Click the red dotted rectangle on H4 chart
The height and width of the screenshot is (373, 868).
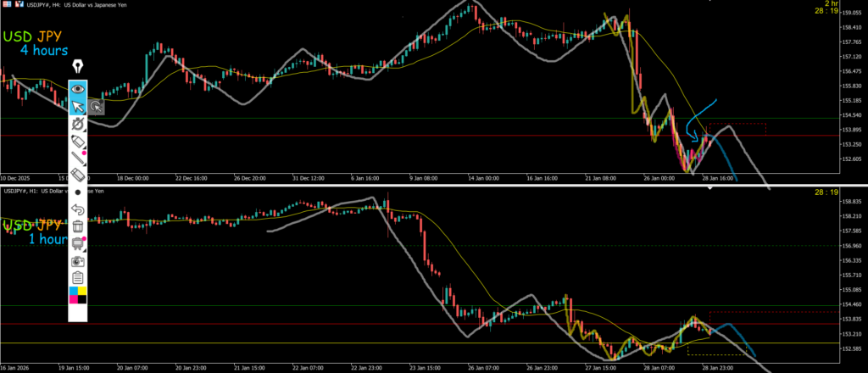(736, 129)
